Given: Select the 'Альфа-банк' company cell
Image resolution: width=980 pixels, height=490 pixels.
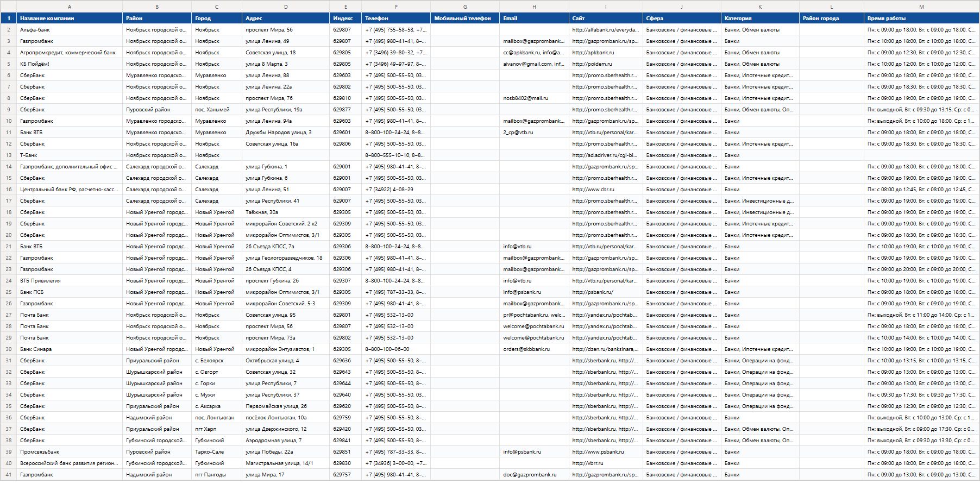Looking at the screenshot, I should 70,30.
